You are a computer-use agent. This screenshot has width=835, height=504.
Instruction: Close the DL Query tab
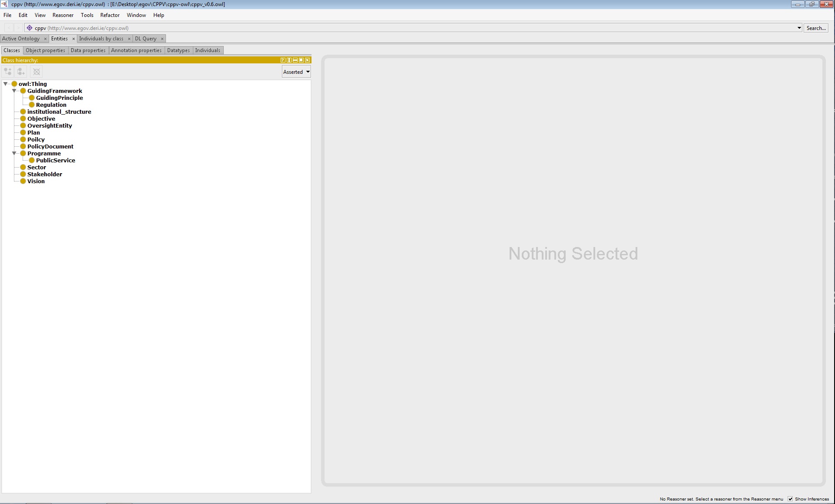pos(162,39)
